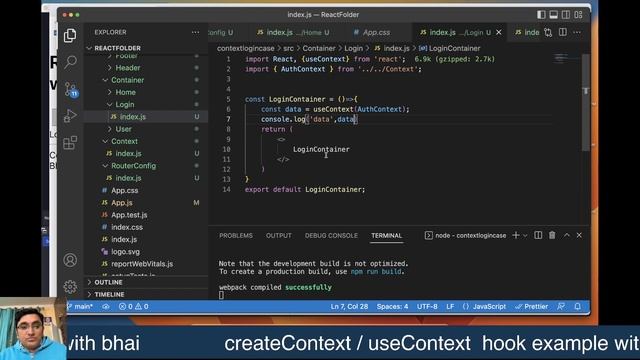This screenshot has height=360, width=640.
Task: Open Source Control view with 11 badge
Action: (x=70, y=89)
